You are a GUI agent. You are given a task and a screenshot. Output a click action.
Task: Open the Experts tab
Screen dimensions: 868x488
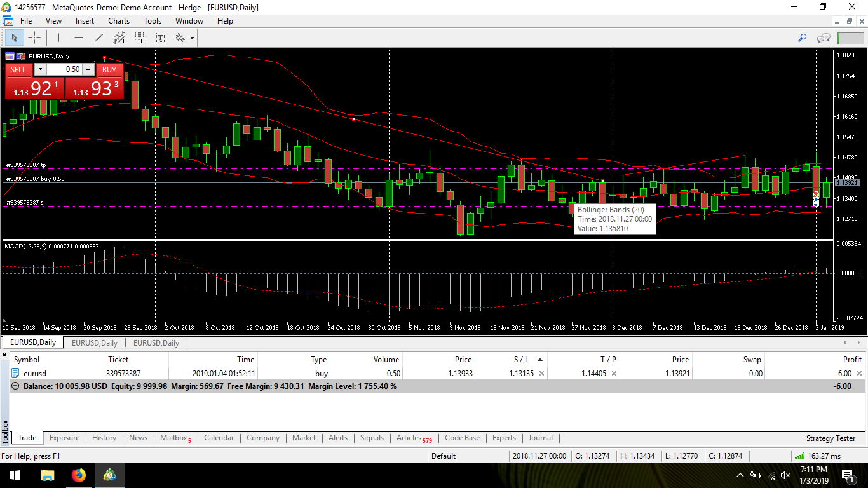click(505, 438)
